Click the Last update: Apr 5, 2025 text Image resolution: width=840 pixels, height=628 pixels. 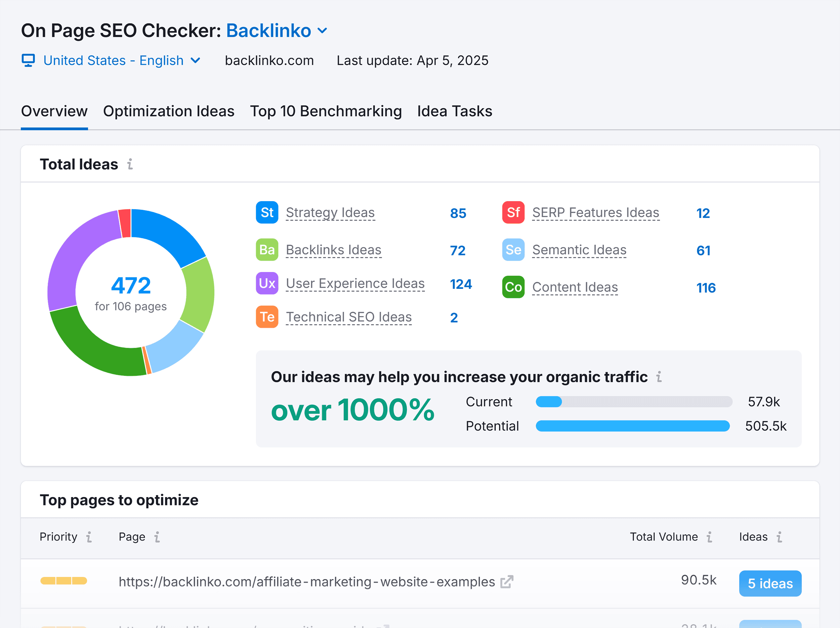[412, 60]
